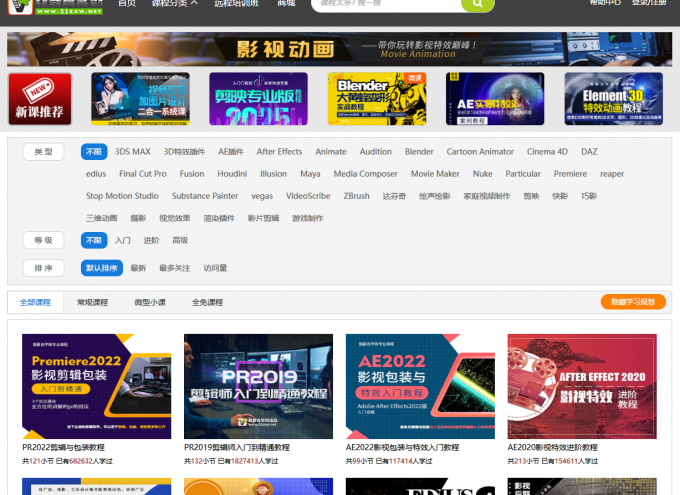Switch to the 全部课程 tab
The image size is (680, 495).
point(36,302)
